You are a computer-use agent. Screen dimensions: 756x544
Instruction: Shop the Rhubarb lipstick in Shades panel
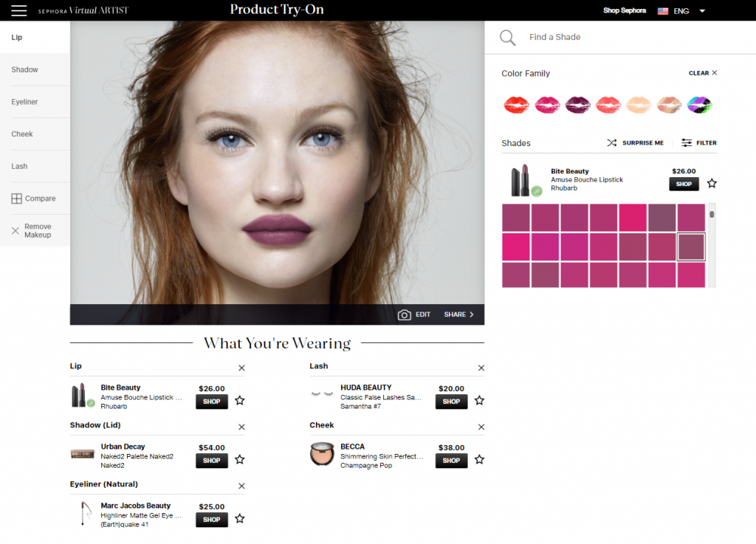(x=684, y=184)
